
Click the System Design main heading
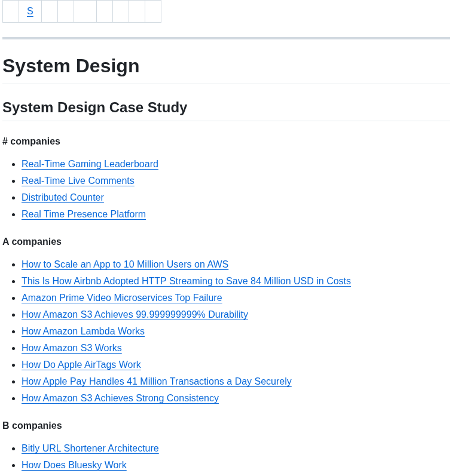tap(71, 66)
